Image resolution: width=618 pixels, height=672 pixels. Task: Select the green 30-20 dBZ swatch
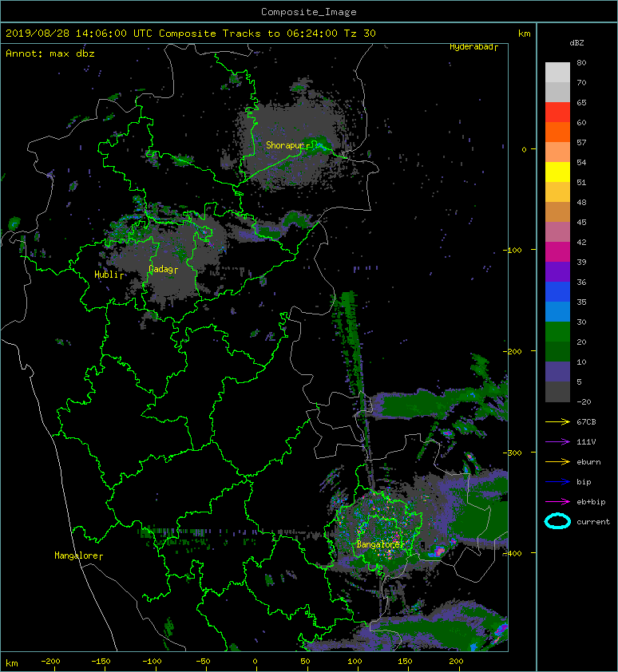point(557,332)
